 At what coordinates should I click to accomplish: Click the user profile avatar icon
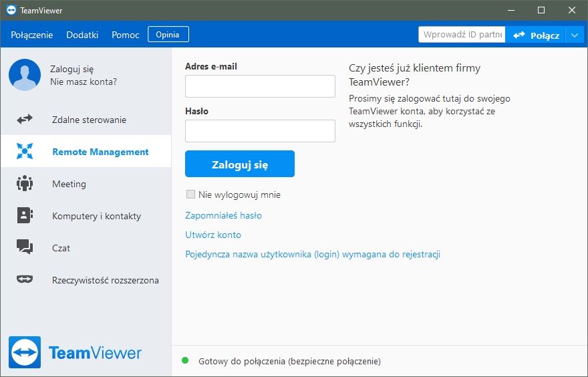(25, 75)
